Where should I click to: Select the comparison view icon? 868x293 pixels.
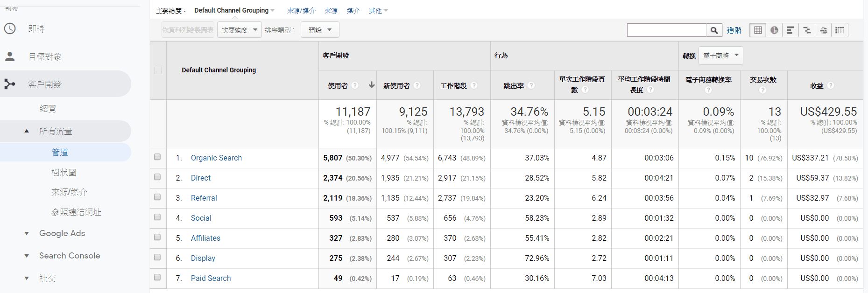click(x=807, y=30)
